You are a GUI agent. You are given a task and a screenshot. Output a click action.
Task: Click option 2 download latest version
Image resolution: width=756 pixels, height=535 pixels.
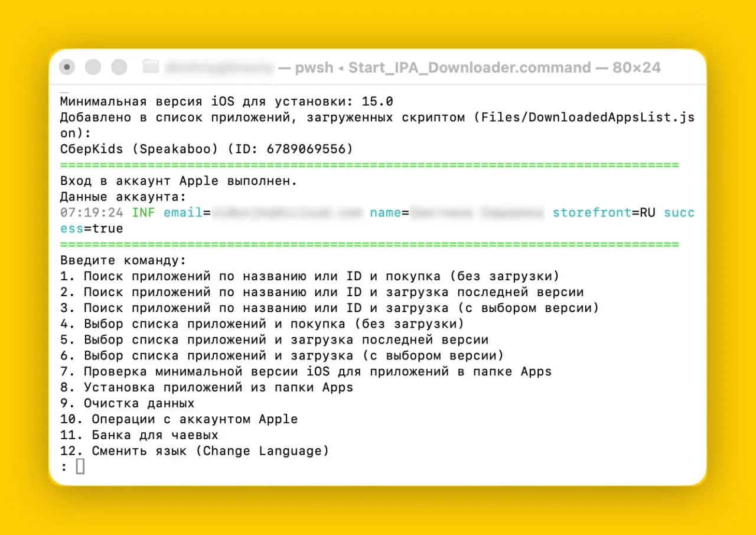[322, 292]
